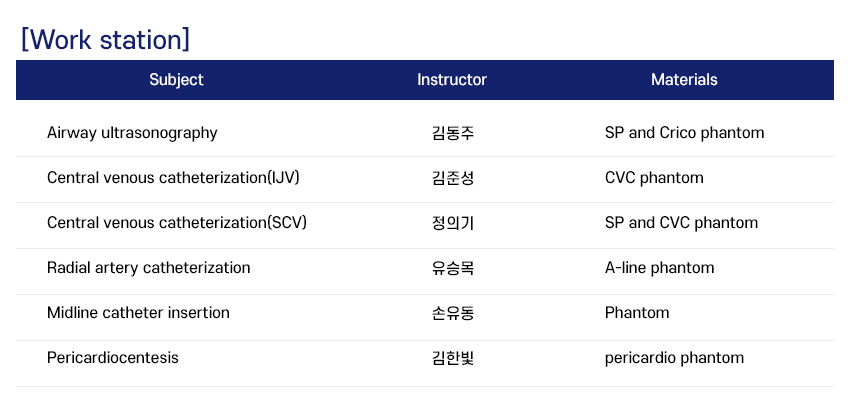
Task: Click SP and Crico phantom cell
Action: coord(684,133)
